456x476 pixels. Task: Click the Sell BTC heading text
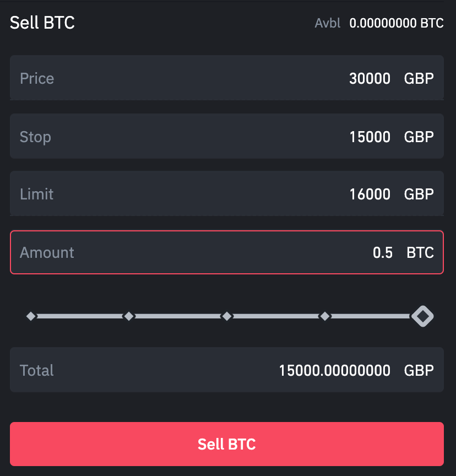pyautogui.click(x=42, y=23)
